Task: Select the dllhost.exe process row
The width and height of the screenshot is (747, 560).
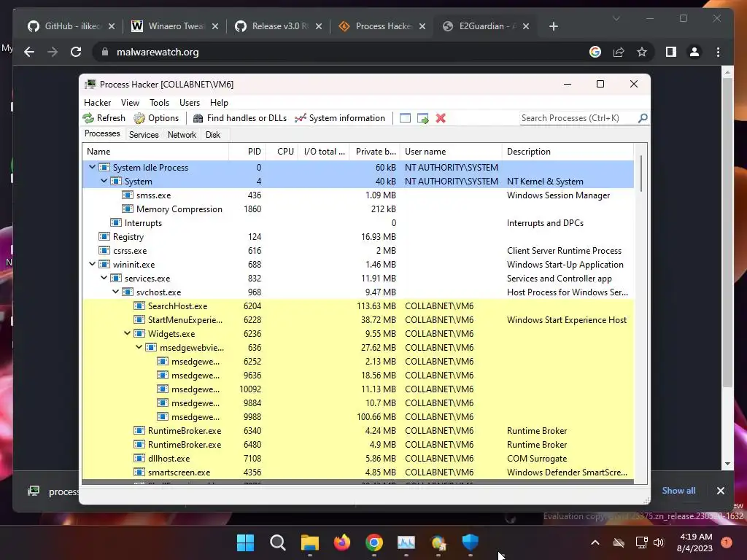Action: (357, 458)
